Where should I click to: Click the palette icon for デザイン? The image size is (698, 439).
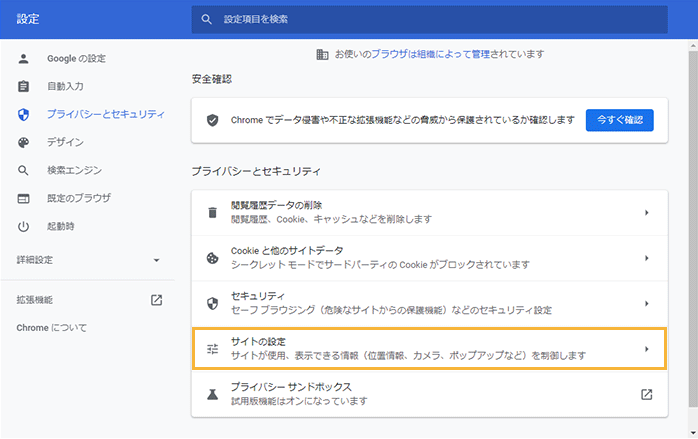click(x=24, y=143)
